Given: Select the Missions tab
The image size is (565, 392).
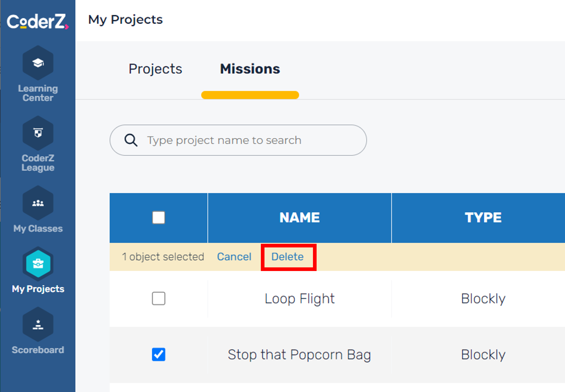Looking at the screenshot, I should [250, 69].
